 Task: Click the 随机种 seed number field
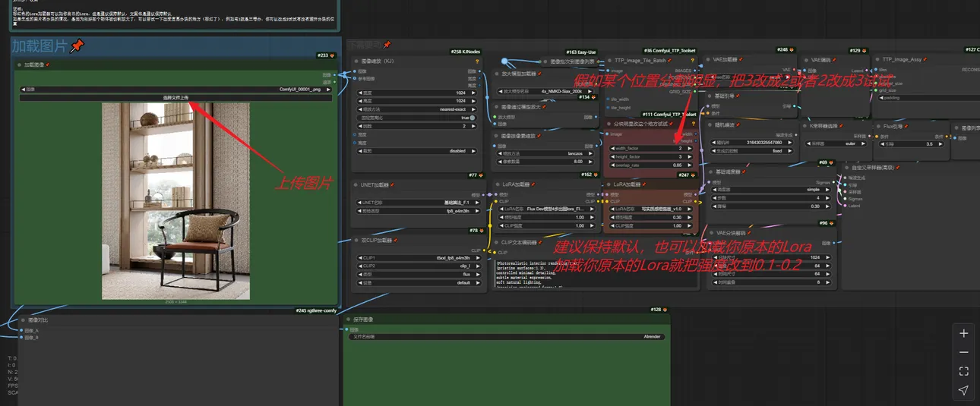[x=751, y=142]
